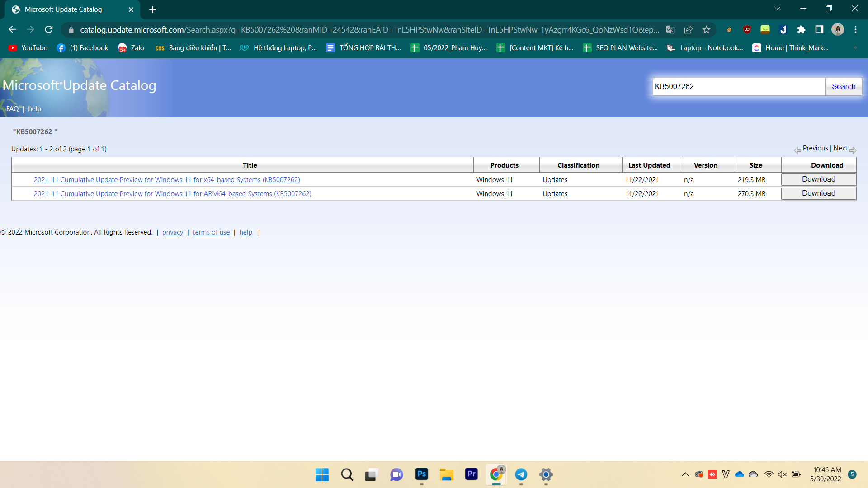868x488 pixels.
Task: Open the Chrome profile avatar
Action: point(838,30)
